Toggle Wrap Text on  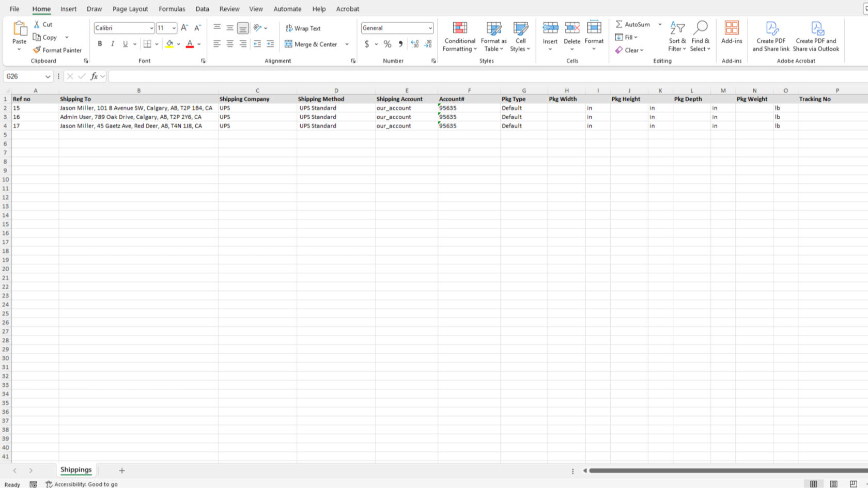coord(303,28)
